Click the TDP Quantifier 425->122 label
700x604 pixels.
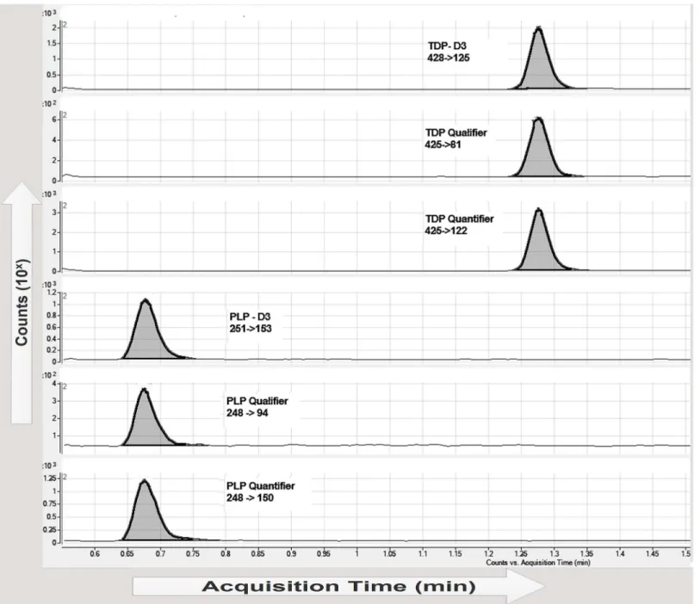coord(460,225)
